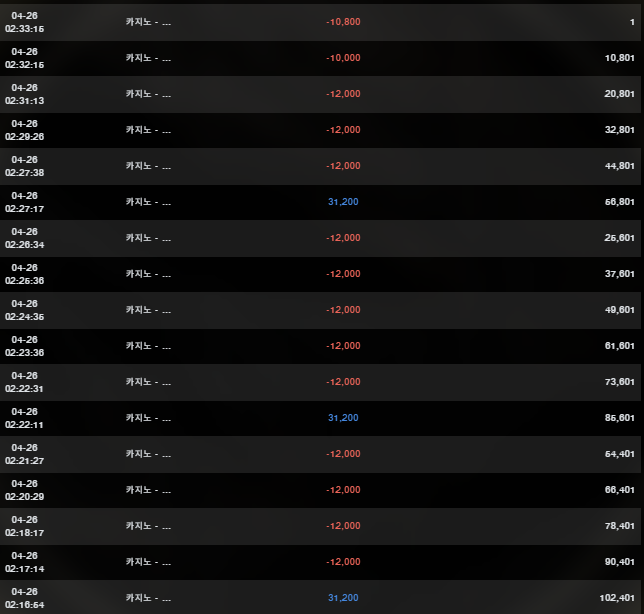Click the balance value 10,801
The image size is (644, 614).
coord(620,58)
